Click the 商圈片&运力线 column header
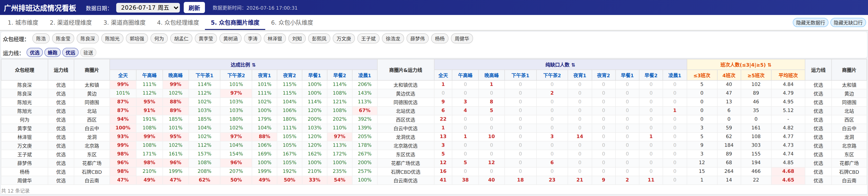 click(x=406, y=70)
